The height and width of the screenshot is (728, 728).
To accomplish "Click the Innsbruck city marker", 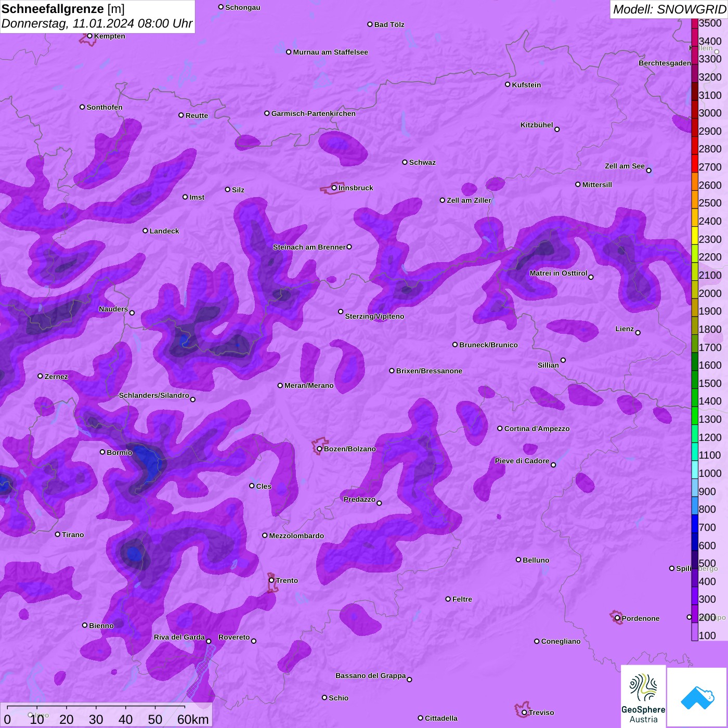I will 334,188.
